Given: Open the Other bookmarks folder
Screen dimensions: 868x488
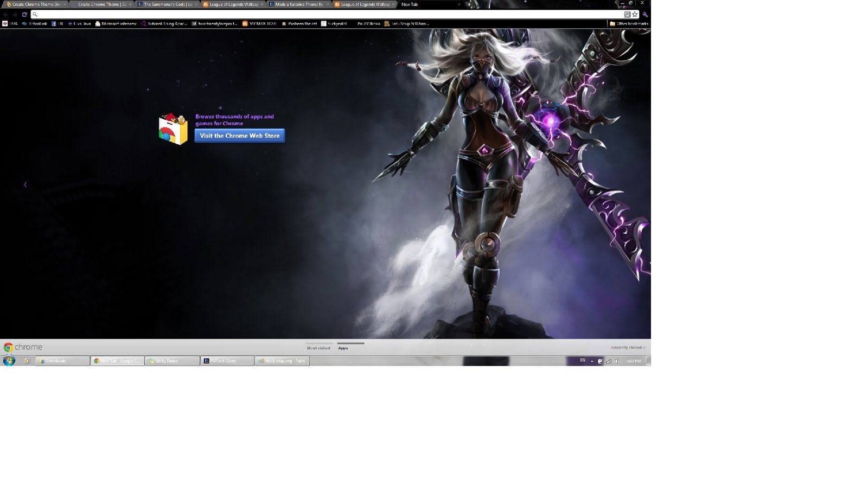Looking at the screenshot, I should pos(629,24).
